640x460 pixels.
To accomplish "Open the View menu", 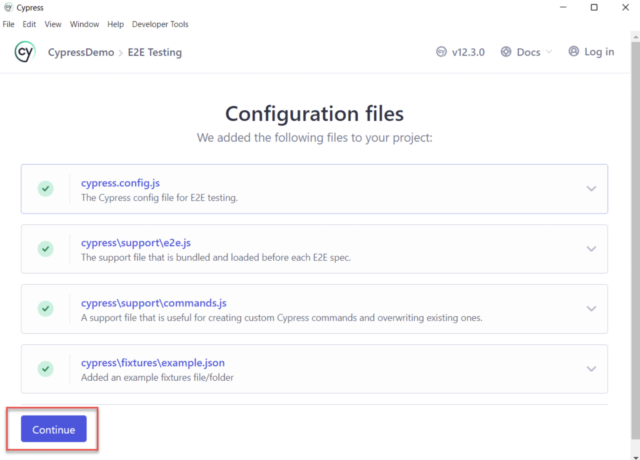I will (x=53, y=24).
